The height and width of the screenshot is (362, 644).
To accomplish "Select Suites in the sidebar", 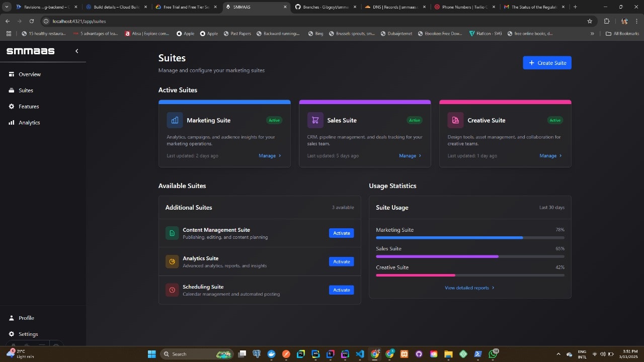I will (43, 90).
